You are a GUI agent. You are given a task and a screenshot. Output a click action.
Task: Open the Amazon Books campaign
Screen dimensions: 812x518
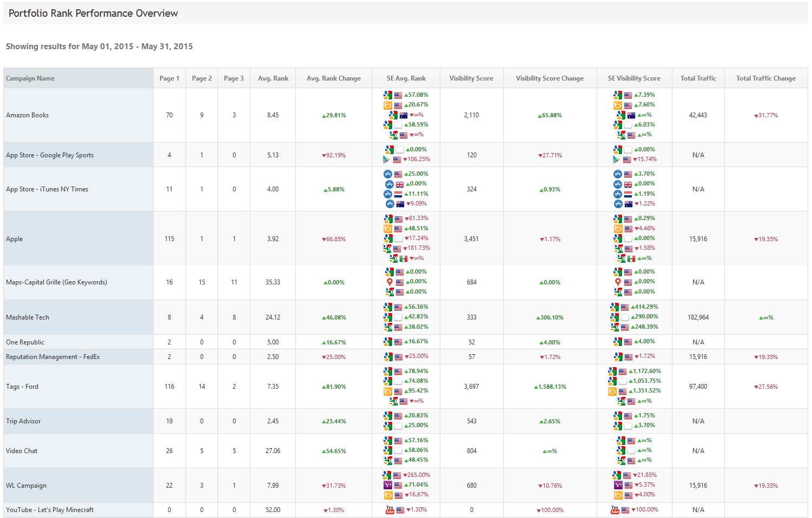coord(28,115)
